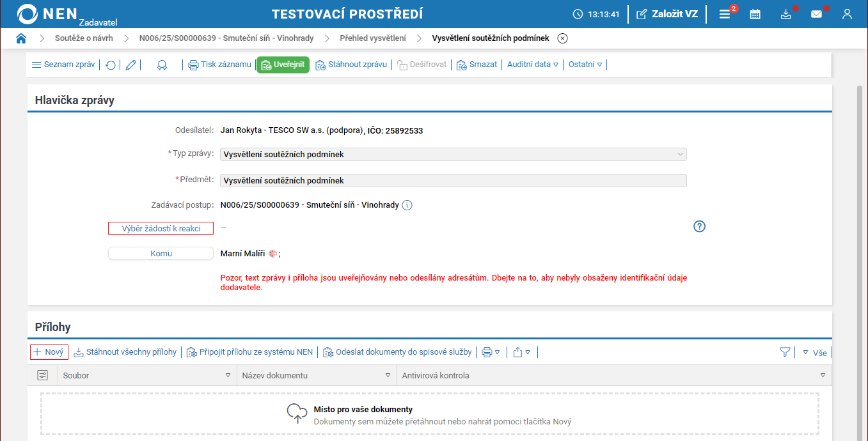Viewport: 868px width, 441px height.
Task: Click the Předmět text field
Action: pyautogui.click(x=453, y=181)
